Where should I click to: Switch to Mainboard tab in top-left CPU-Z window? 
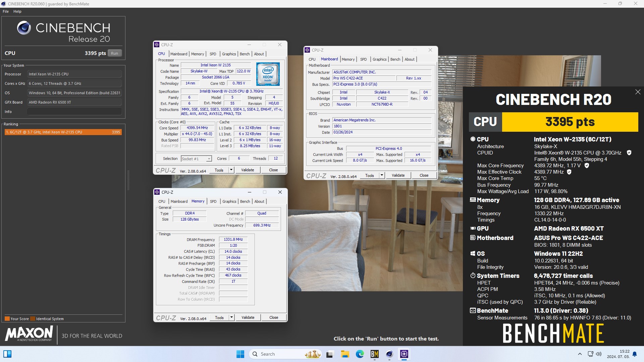point(179,54)
